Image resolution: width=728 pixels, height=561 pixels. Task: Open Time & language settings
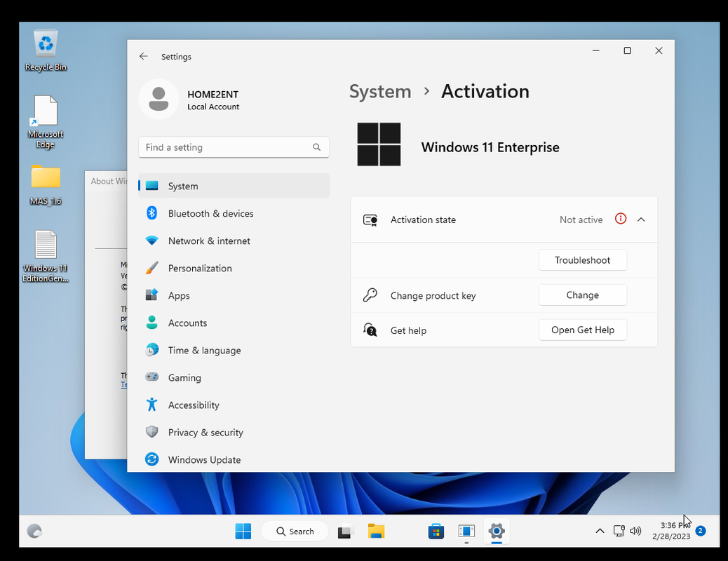tap(234, 350)
